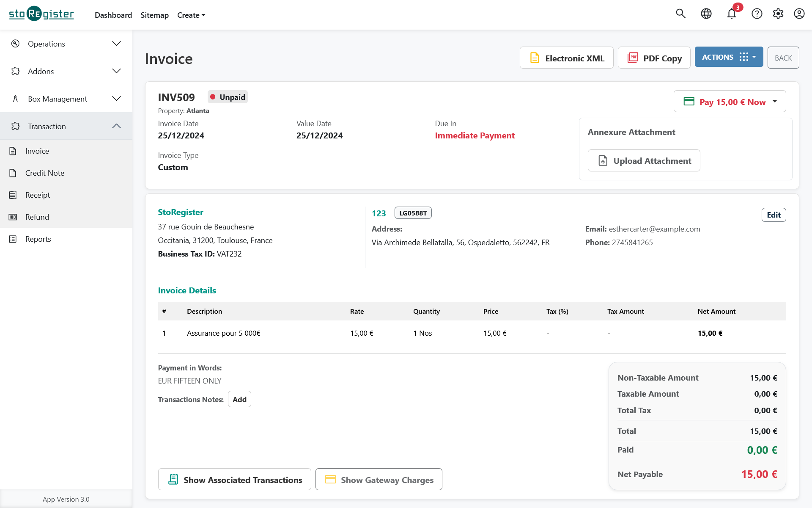Expand the Pay 15,00 € Now dropdown
812x508 pixels.
[x=775, y=101]
